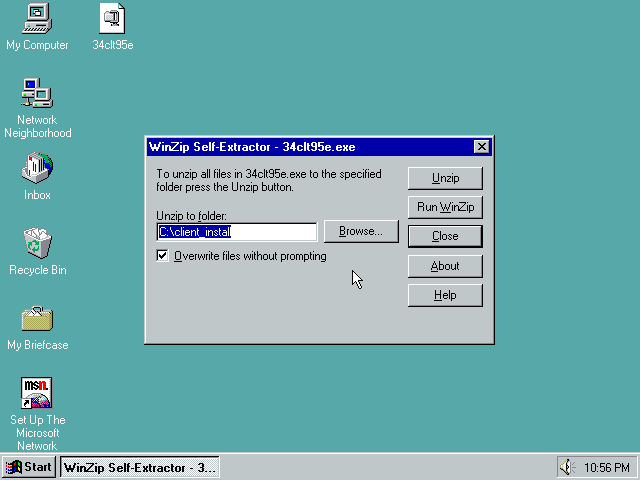Click the 10:56 PM clock

[607, 467]
